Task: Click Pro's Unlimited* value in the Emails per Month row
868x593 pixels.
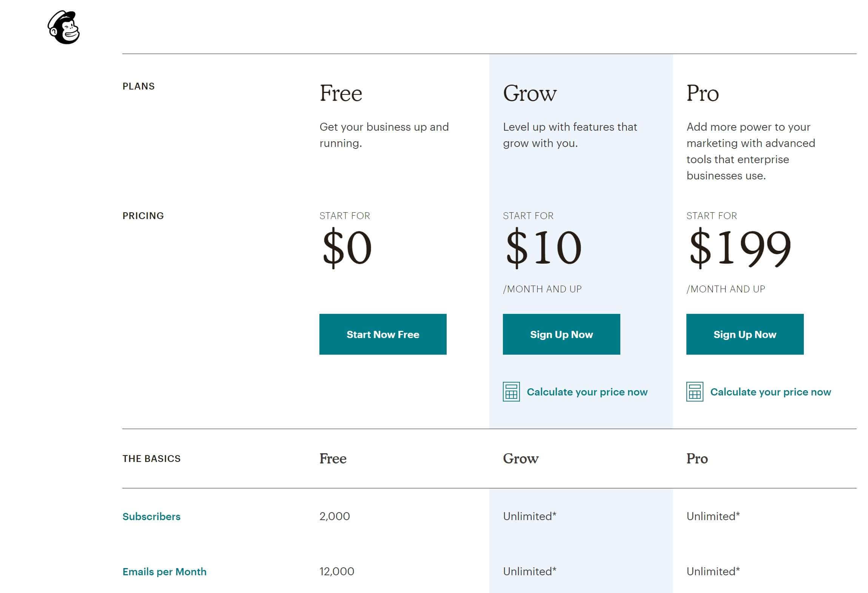Action: point(713,571)
